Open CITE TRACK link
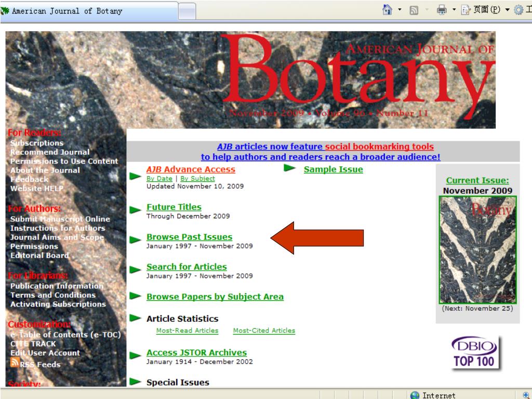 pos(33,344)
